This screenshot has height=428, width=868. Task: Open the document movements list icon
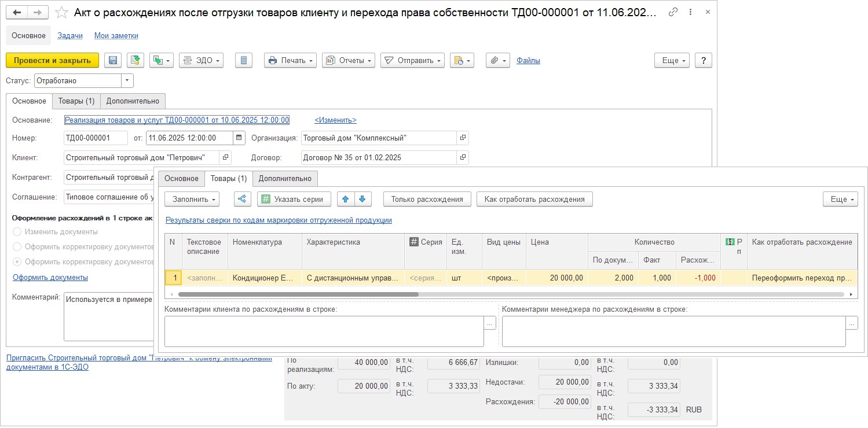[244, 60]
